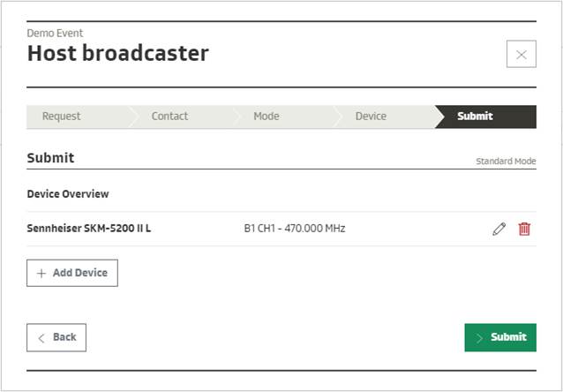This screenshot has width=563, height=392.
Task: Jump to the Contact step
Action: [169, 117]
